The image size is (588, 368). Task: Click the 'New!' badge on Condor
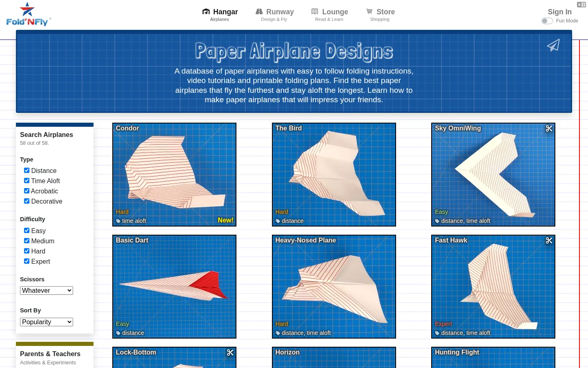tap(225, 220)
